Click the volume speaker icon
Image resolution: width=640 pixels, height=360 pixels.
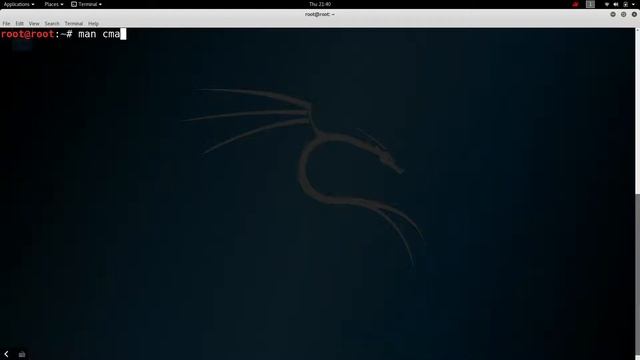(616, 4)
